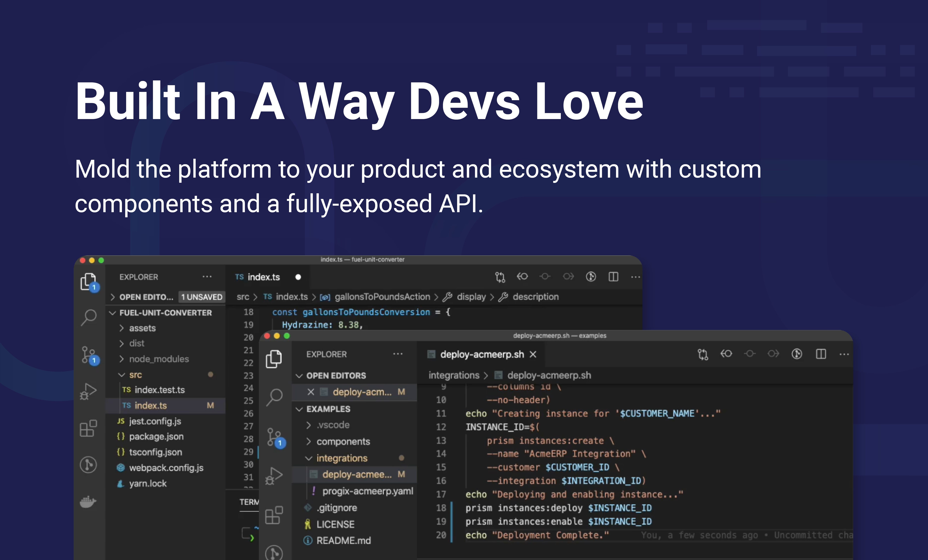928x560 pixels.
Task: Expand the assets folder
Action: click(142, 328)
